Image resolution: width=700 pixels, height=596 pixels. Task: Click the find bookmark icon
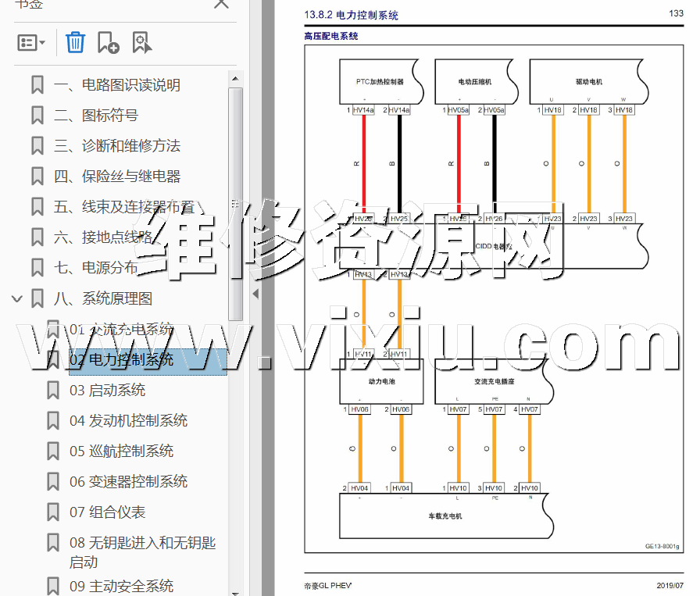(x=141, y=42)
